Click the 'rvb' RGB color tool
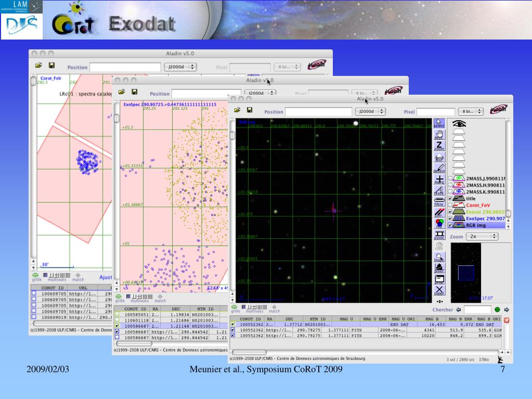Screen dimensions: 532x399 (x=439, y=224)
